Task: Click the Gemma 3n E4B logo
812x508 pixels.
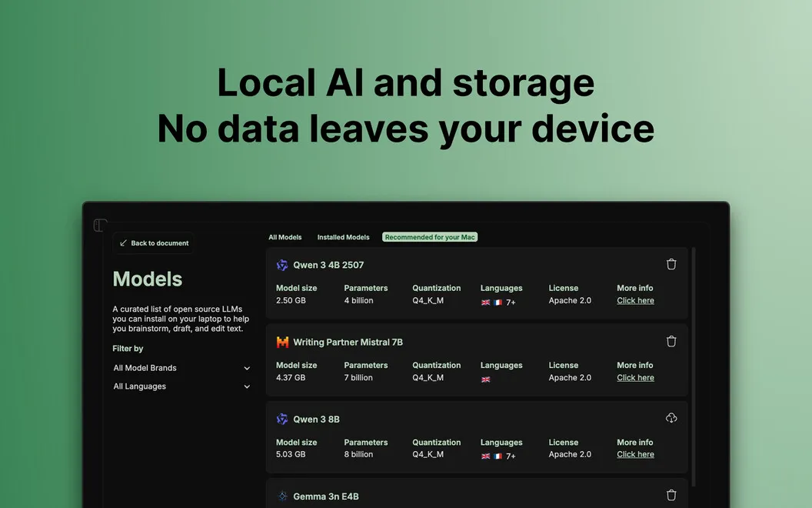Action: point(282,496)
